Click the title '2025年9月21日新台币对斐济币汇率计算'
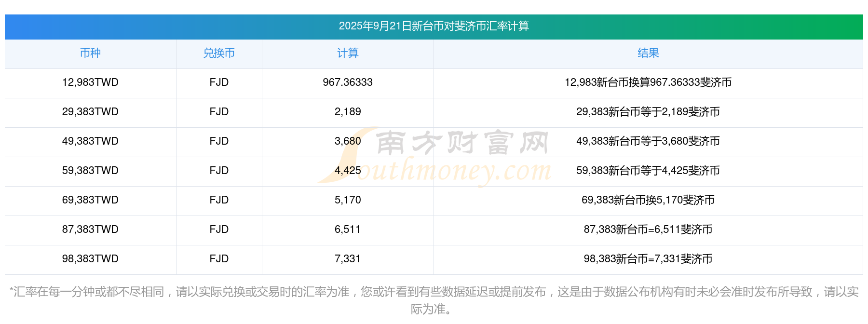Viewport: 868px width, 324px height. (434, 26)
